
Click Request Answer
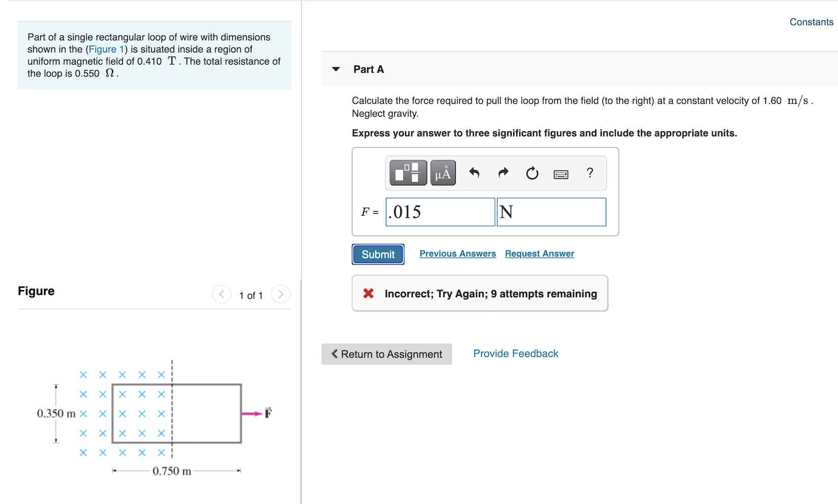(x=539, y=253)
